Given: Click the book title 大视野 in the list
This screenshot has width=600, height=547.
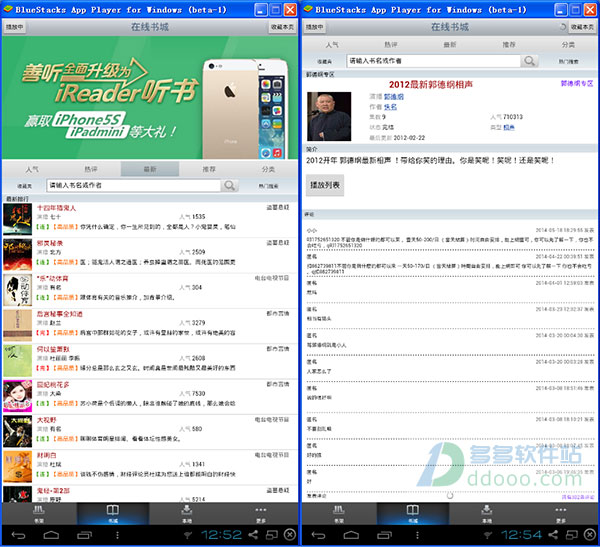Looking at the screenshot, I should [46, 420].
